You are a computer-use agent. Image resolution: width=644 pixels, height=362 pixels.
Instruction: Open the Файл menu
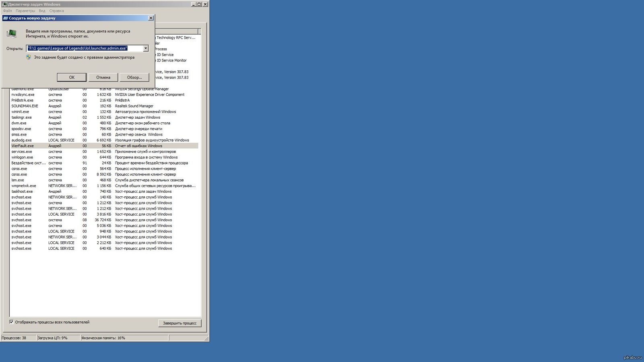tap(8, 11)
